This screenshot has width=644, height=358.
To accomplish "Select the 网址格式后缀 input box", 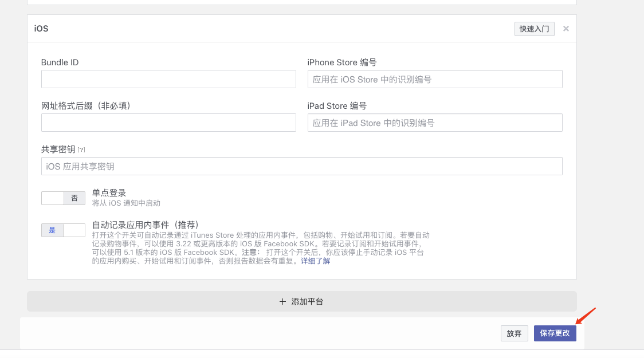I will 168,123.
